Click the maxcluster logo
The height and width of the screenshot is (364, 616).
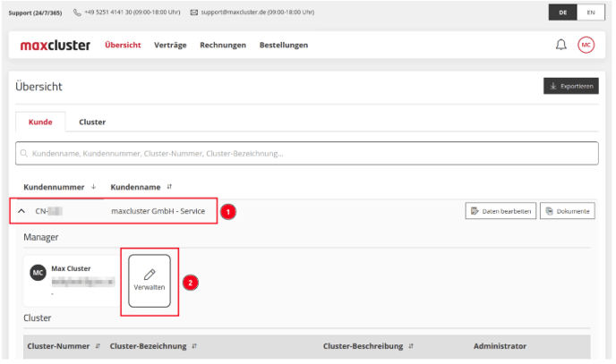55,45
